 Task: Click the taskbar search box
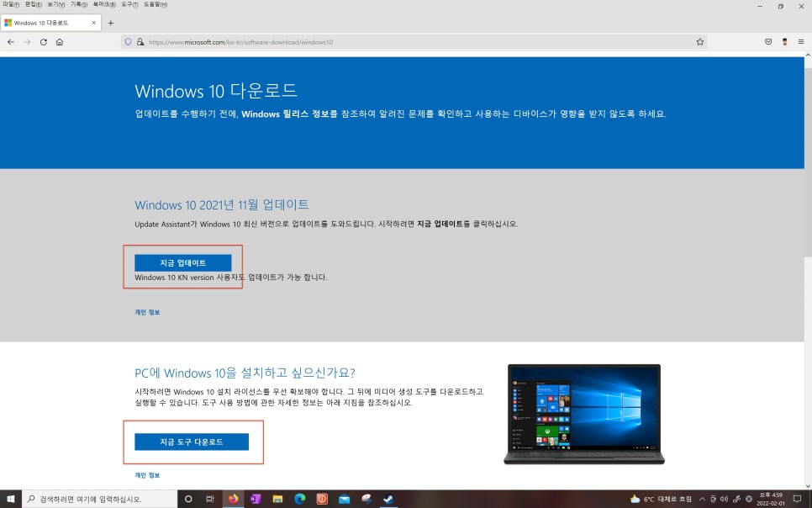point(99,499)
